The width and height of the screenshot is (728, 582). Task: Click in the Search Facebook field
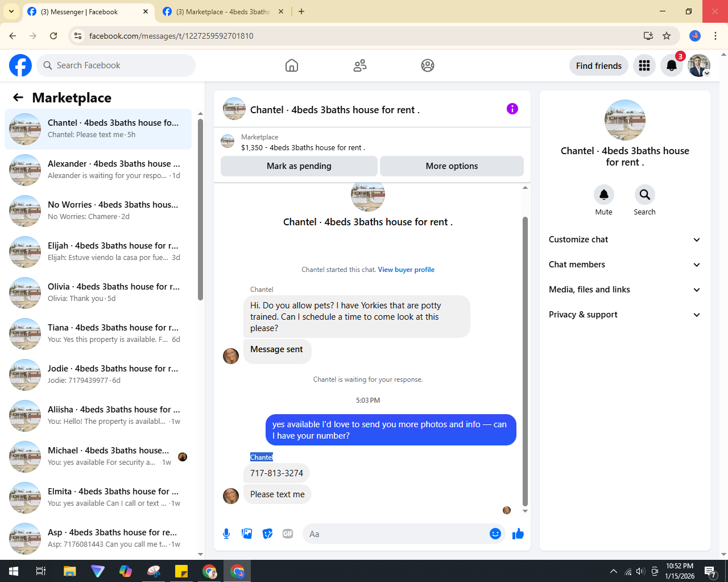(116, 65)
